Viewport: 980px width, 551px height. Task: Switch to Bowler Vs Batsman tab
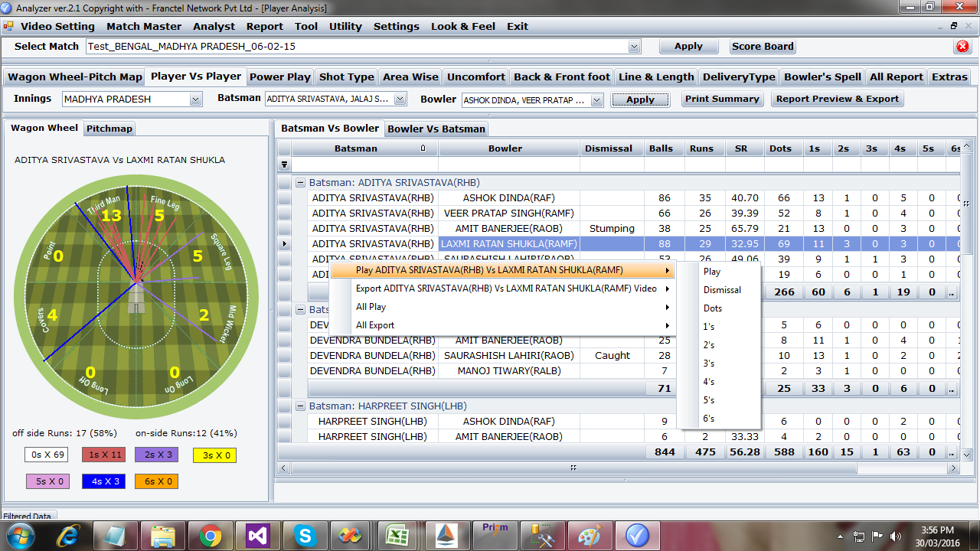pyautogui.click(x=436, y=129)
